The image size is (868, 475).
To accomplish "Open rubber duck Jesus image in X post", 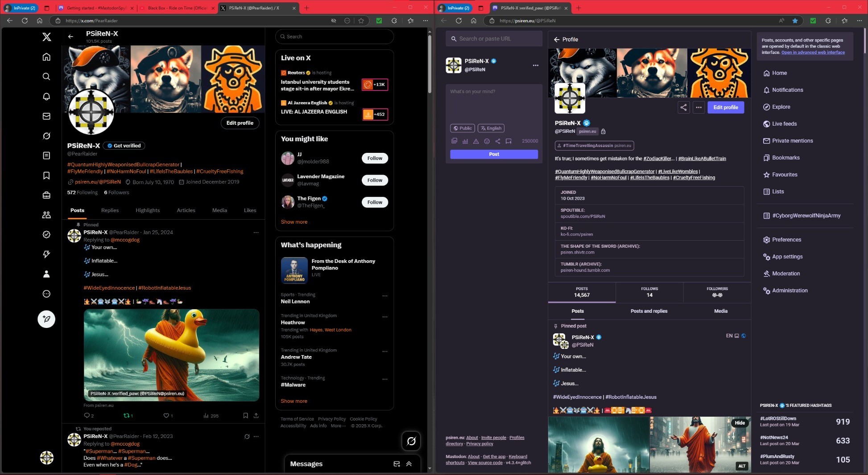I will tap(171, 355).
